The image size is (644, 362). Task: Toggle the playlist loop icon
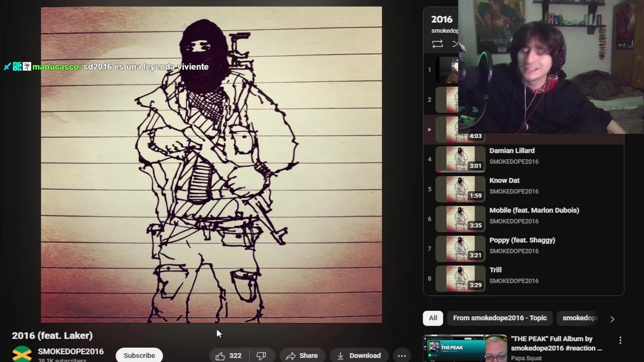[437, 44]
